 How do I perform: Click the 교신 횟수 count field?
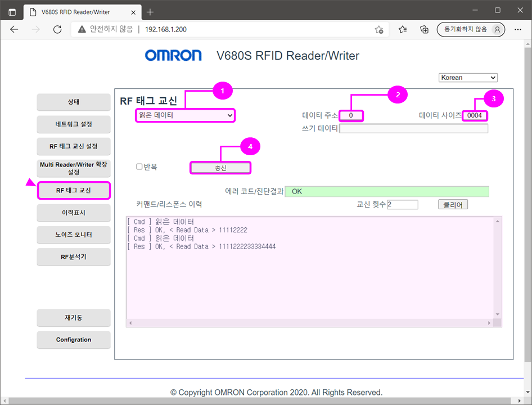pos(403,204)
